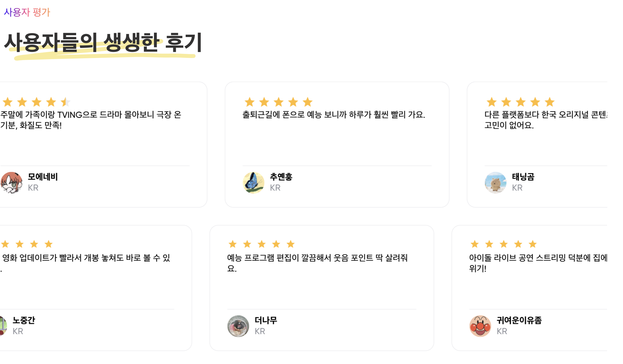Click the first star on 태닝곰's review
This screenshot has height=364, width=623.
click(492, 102)
